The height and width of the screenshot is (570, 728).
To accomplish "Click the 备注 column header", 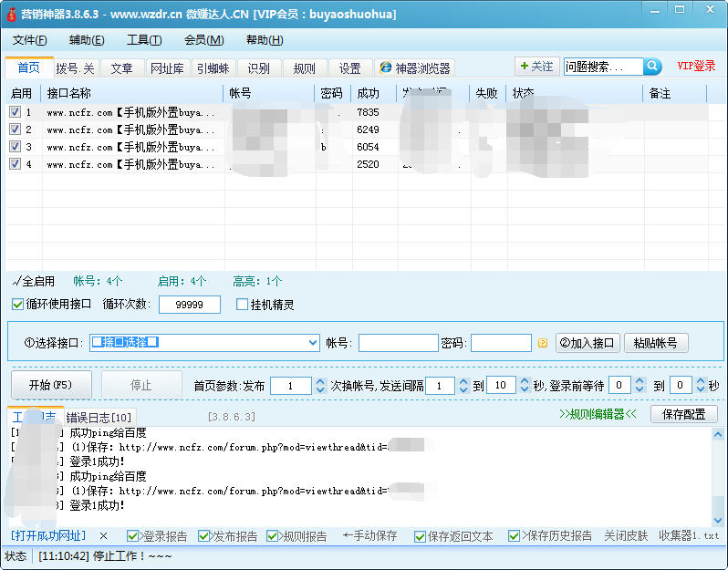I will (x=674, y=93).
